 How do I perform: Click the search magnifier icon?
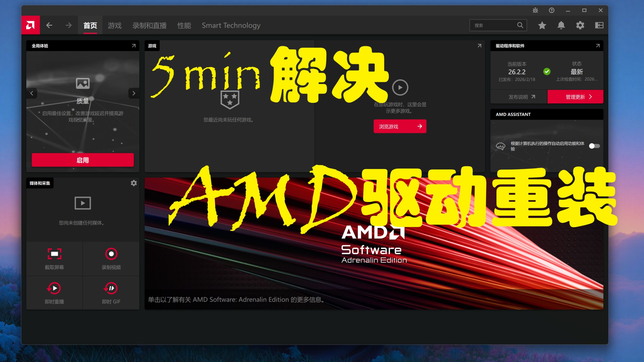point(520,25)
